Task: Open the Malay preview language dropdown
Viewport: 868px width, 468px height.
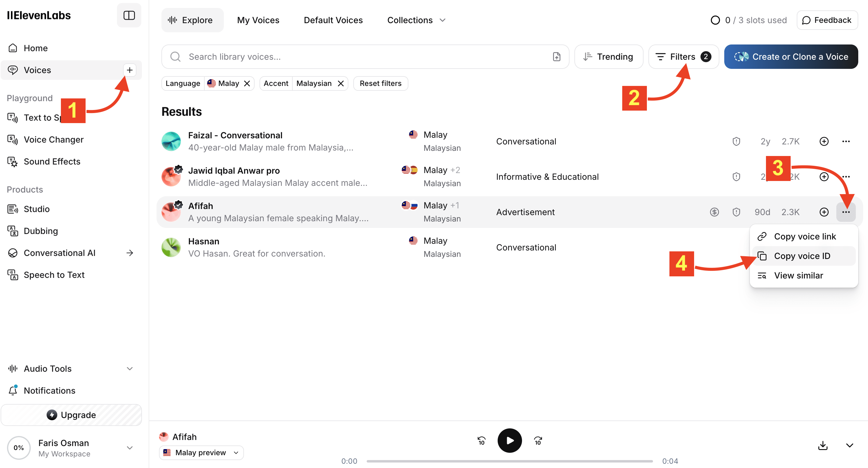Action: 201,452
